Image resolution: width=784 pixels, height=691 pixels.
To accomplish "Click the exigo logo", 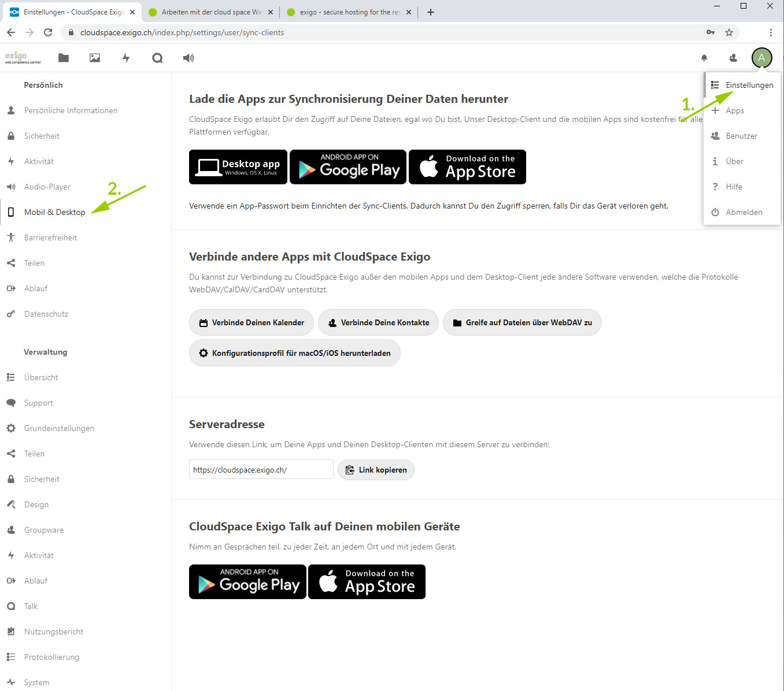I will click(x=23, y=57).
